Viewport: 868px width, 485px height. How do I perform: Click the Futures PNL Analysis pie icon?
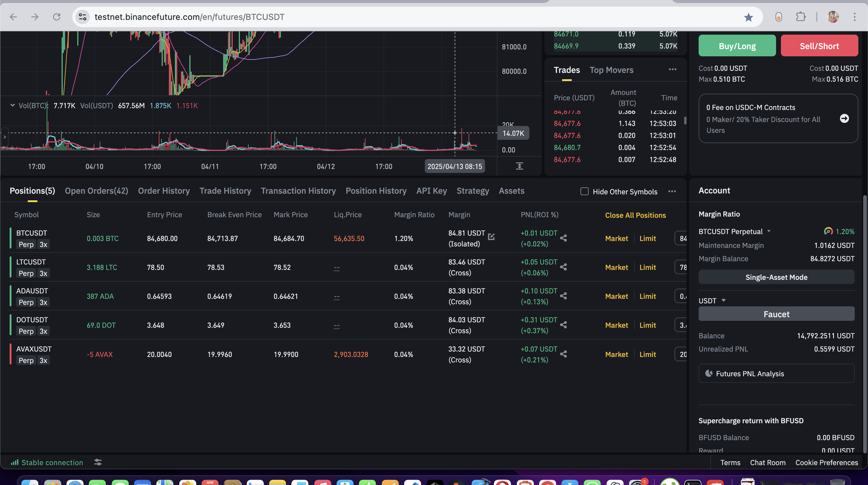click(x=709, y=373)
